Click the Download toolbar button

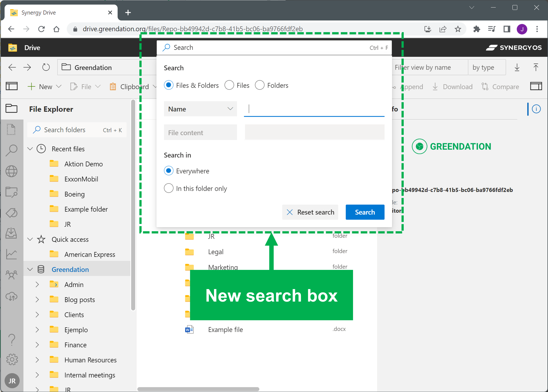coord(452,87)
